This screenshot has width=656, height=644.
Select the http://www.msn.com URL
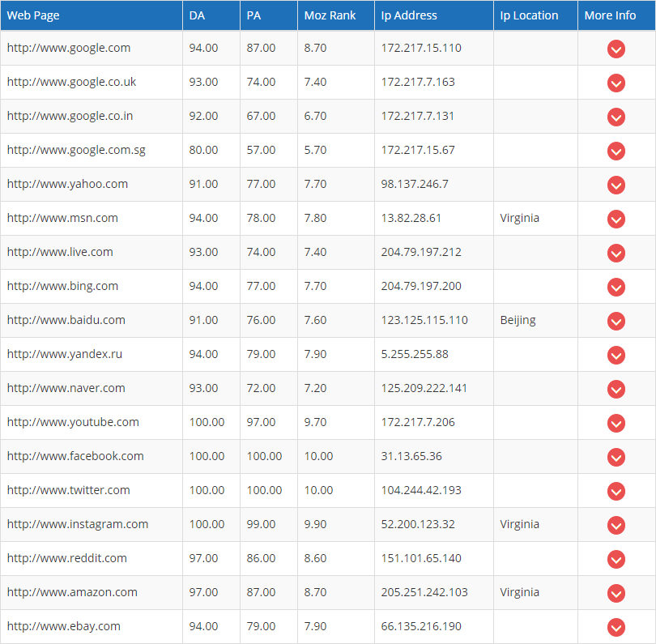(62, 218)
